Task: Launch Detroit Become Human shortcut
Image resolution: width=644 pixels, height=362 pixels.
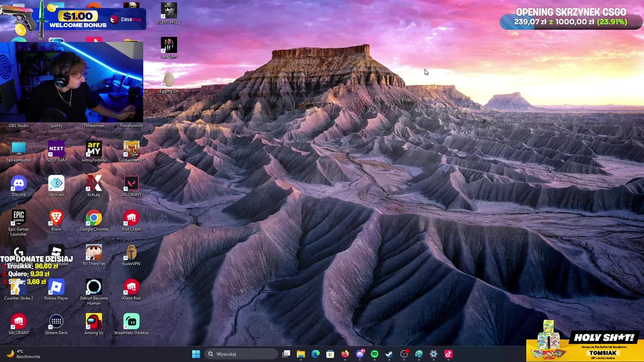Action: click(x=94, y=292)
